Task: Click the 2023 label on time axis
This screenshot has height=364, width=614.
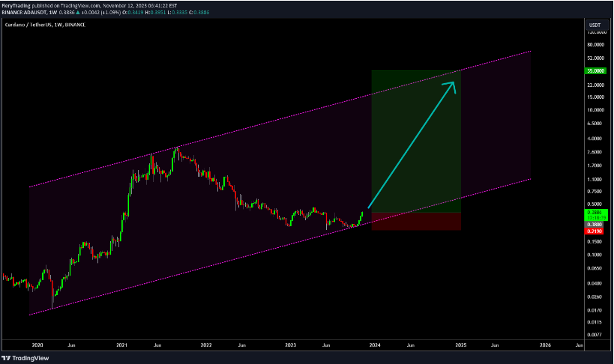Action: [x=291, y=345]
